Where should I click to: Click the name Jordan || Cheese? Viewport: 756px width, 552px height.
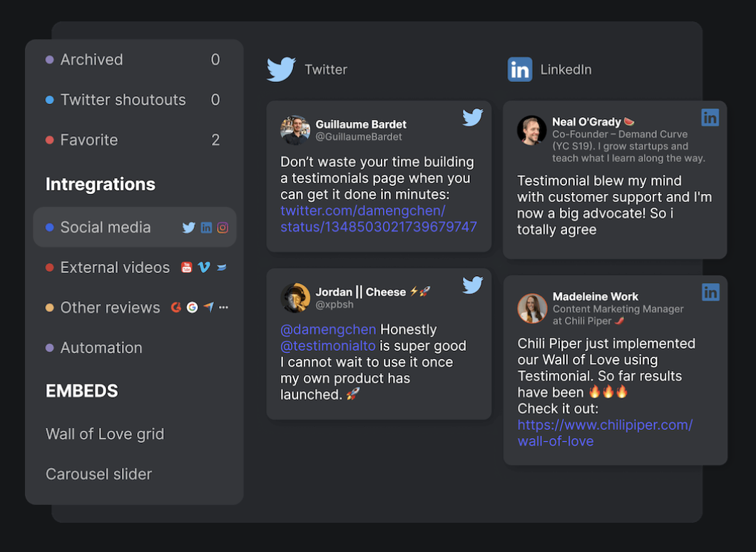361,292
